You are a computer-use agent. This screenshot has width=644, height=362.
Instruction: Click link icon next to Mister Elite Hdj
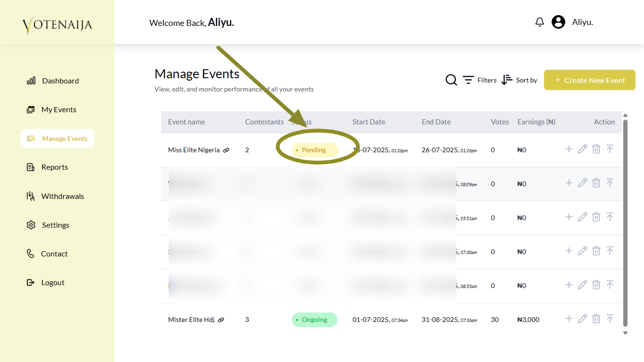point(221,320)
